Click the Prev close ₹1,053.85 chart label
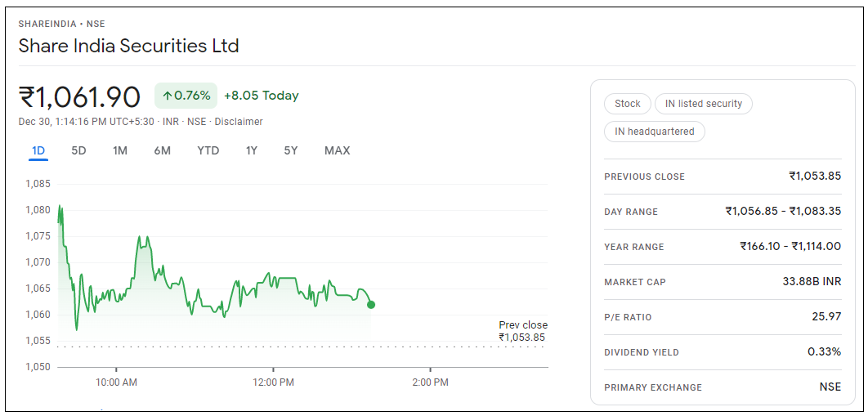The height and width of the screenshot is (416, 868). tap(522, 331)
